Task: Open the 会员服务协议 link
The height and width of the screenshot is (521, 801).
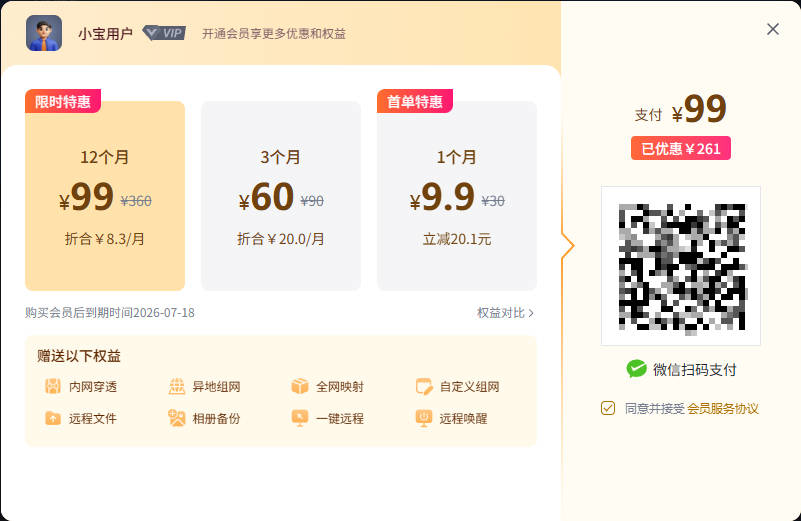Action: (723, 409)
